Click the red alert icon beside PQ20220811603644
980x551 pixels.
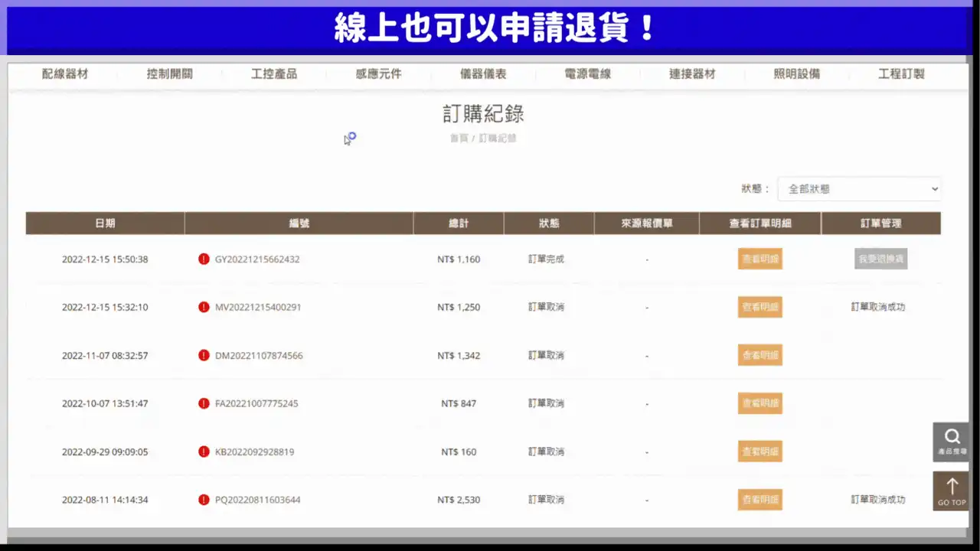[x=204, y=499]
